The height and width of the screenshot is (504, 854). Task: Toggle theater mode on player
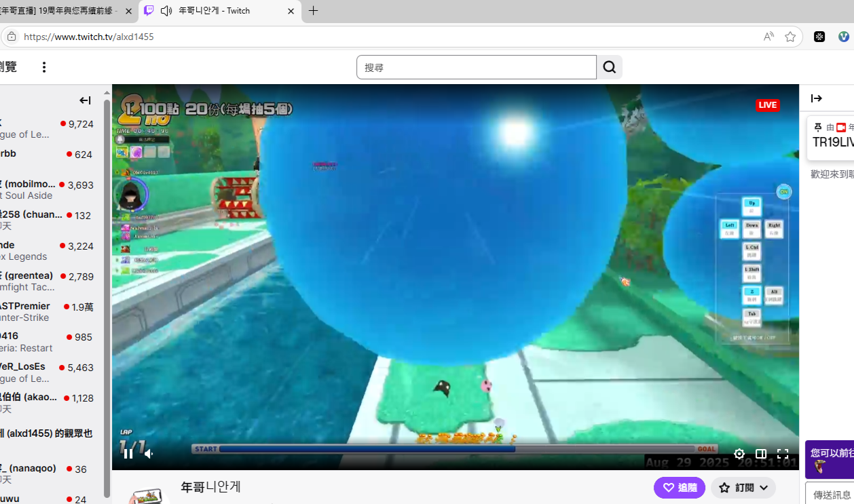point(761,454)
